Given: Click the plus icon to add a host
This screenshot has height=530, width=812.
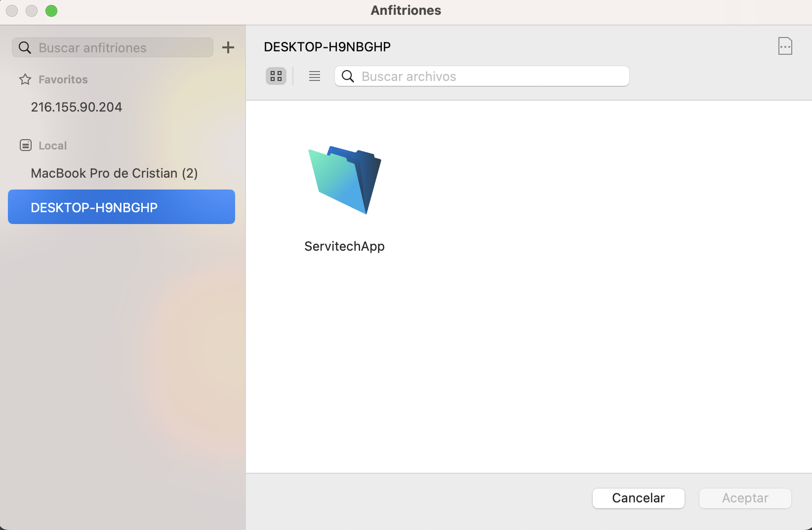Looking at the screenshot, I should 228,47.
